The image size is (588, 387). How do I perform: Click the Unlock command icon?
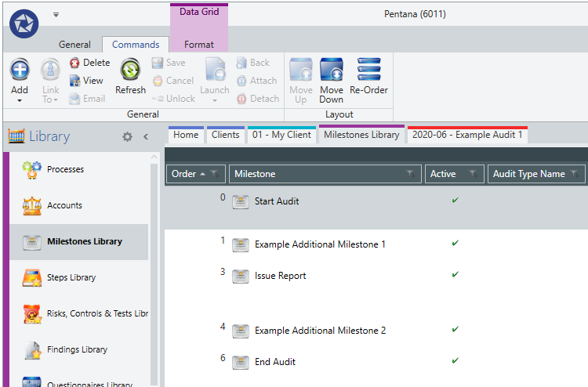(x=158, y=99)
